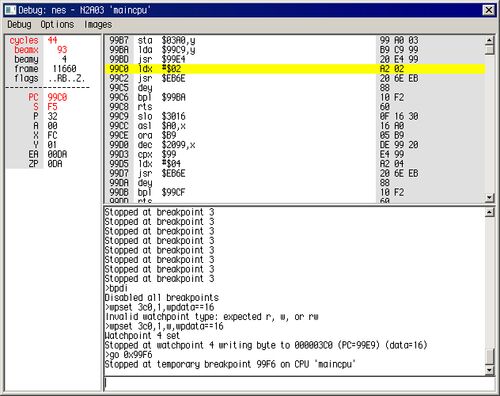
Task: Click the console scrollbar up arrow
Action: tap(489, 212)
